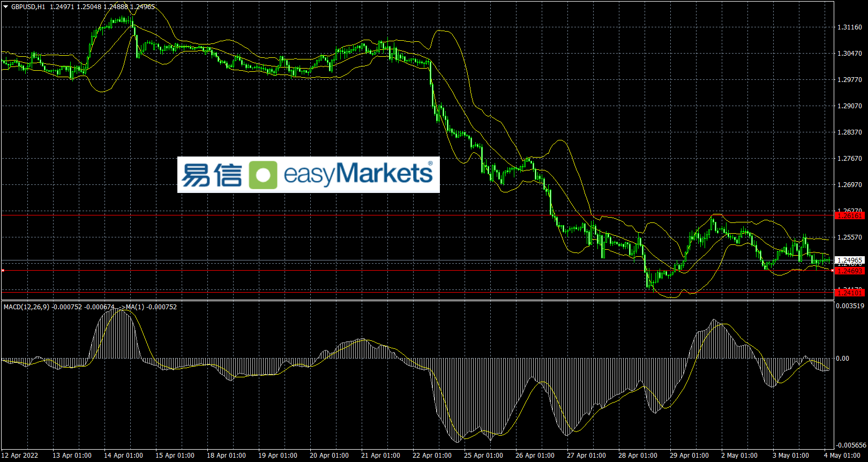
Task: Click the 25 Apr 01:00 time label
Action: [x=484, y=456]
